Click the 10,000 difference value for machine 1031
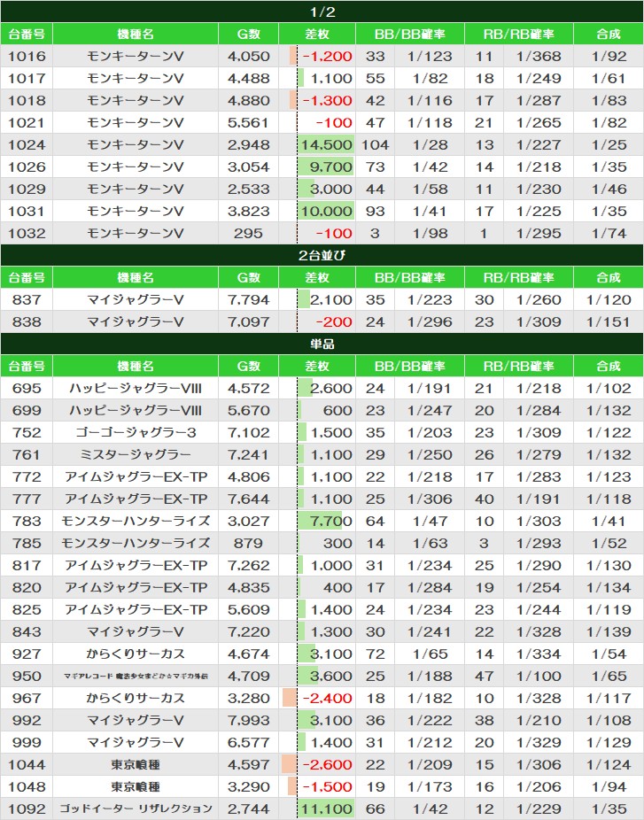 coord(327,211)
